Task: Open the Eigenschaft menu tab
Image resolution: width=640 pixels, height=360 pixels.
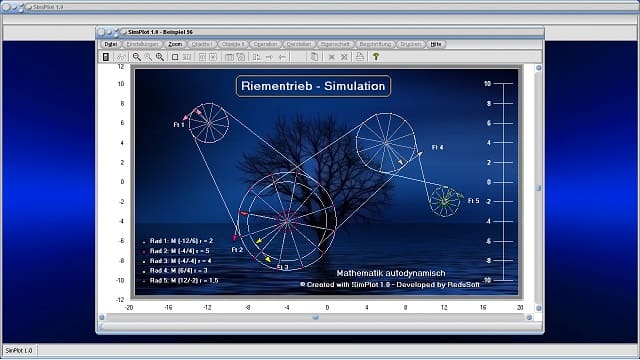Action: (x=335, y=44)
